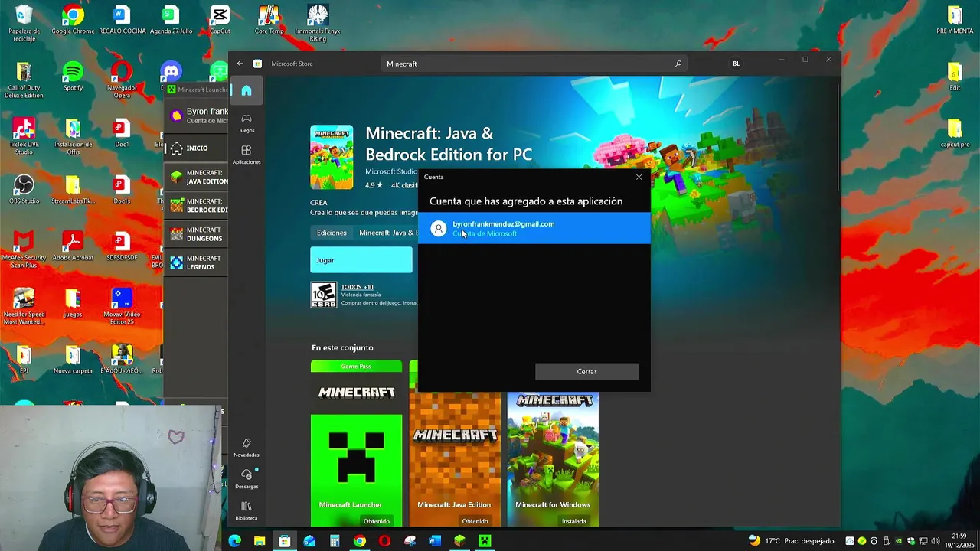Viewport: 980px width, 551px height.
Task: Open Byron frank account in Minecraft Launcher
Action: point(198,116)
